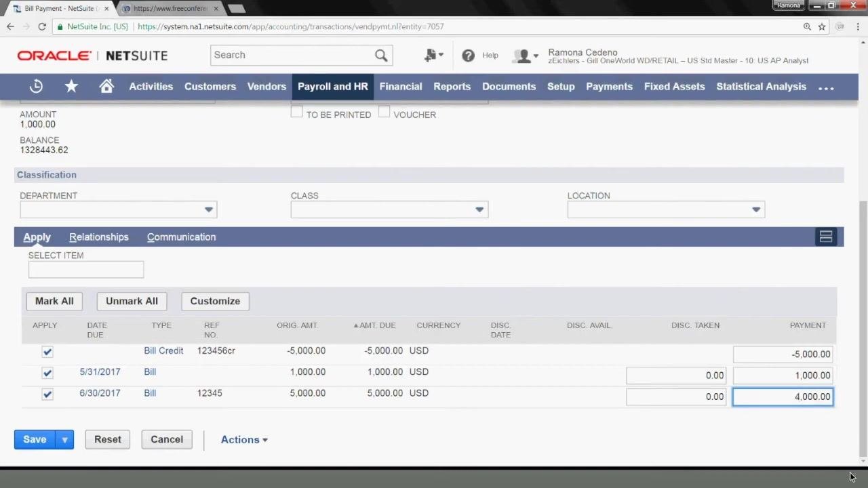Image resolution: width=868 pixels, height=488 pixels.
Task: Click the Customize button
Action: 215,301
